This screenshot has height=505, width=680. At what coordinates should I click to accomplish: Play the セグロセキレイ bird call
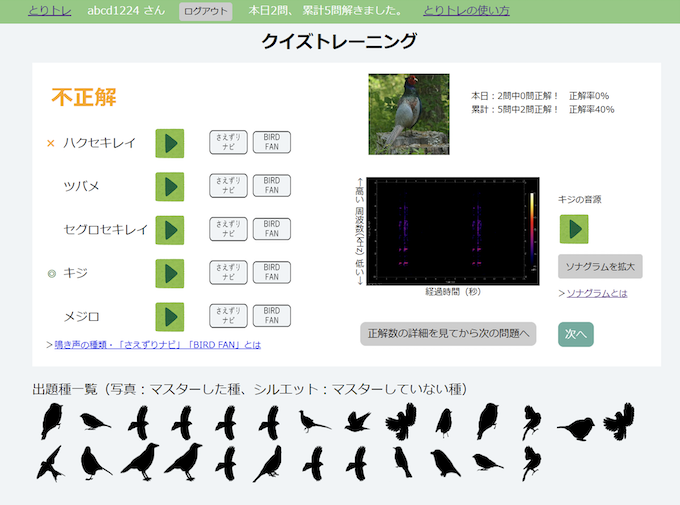tap(170, 230)
